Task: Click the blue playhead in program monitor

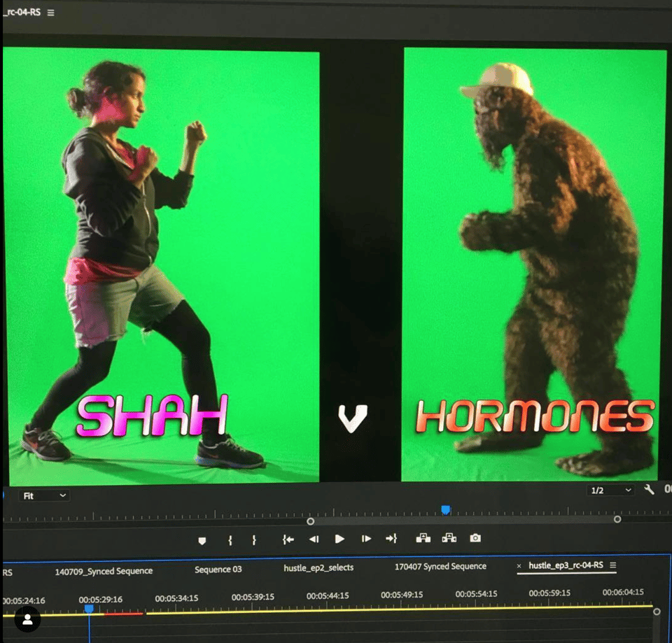Action: click(445, 510)
